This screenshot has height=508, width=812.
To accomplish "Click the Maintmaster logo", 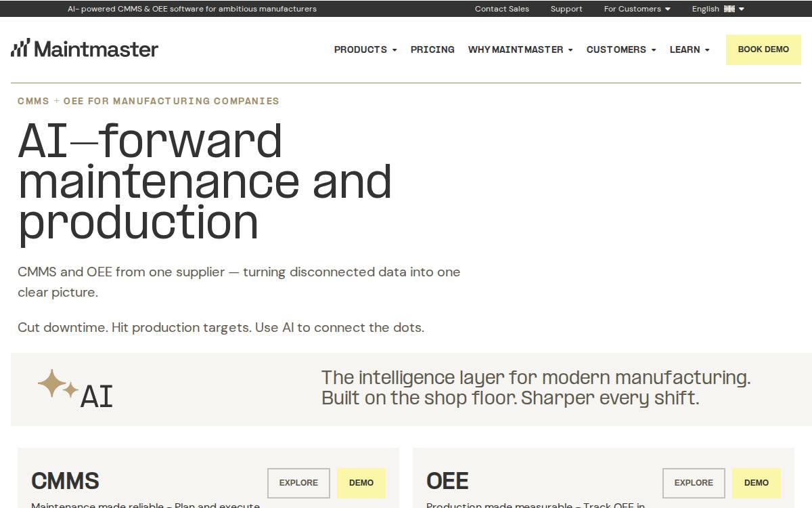I will pos(85,49).
